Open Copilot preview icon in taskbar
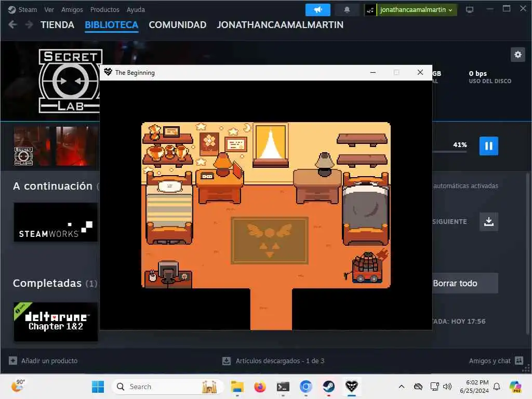This screenshot has width=532, height=399. (x=515, y=387)
